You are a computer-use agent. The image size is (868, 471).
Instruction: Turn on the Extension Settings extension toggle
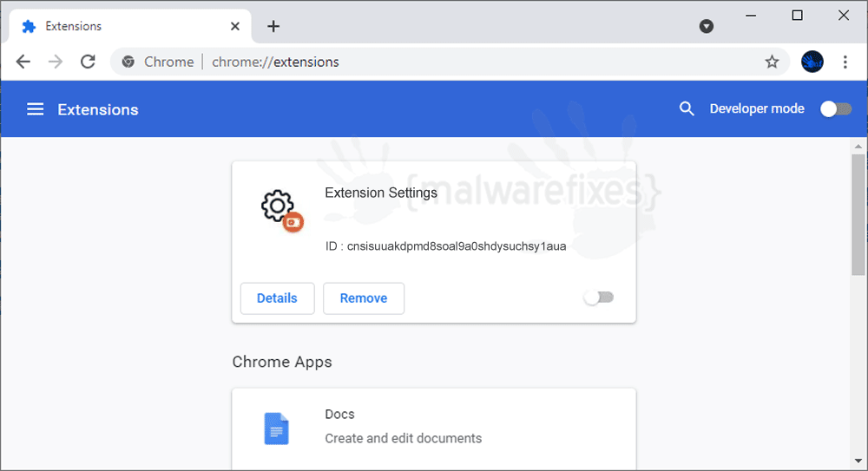599,298
